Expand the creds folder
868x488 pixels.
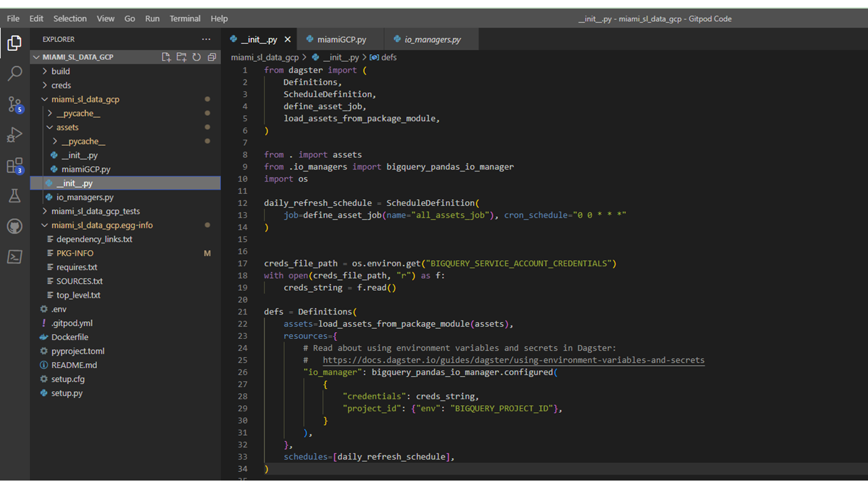click(x=125, y=85)
